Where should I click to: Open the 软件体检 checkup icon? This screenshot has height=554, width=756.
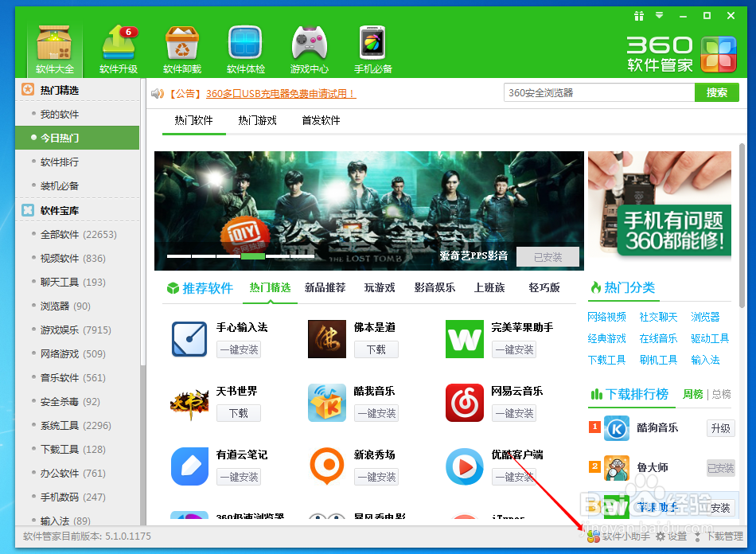coord(245,49)
